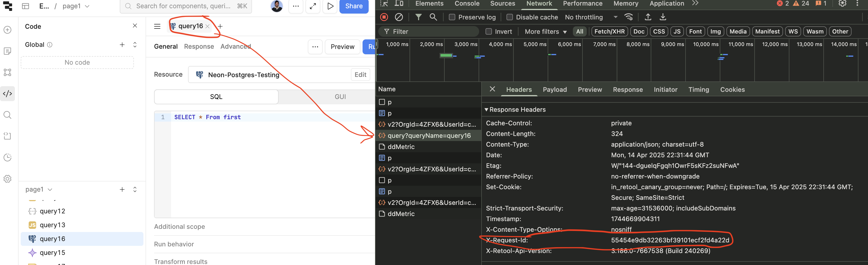Image resolution: width=868 pixels, height=265 pixels.
Task: Add a new query tab with plus
Action: (220, 26)
